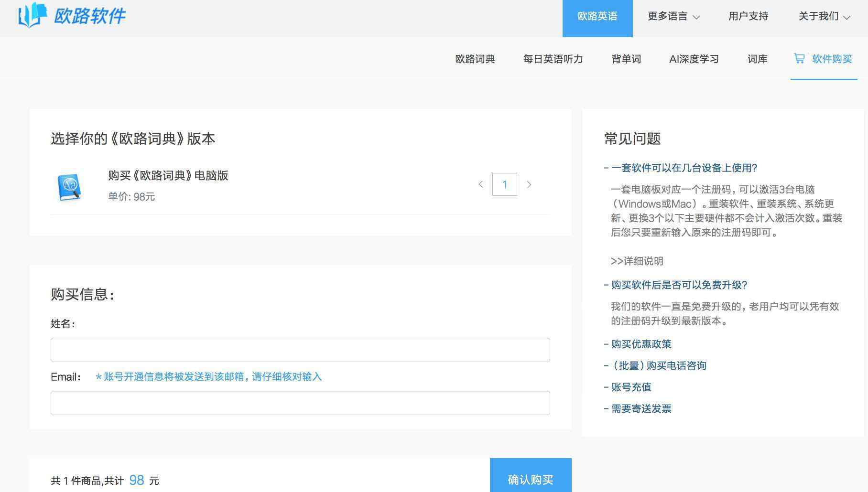Screen dimensions: 868x492
Task: Open the 关于我们 dropdown menu
Action: point(824,17)
